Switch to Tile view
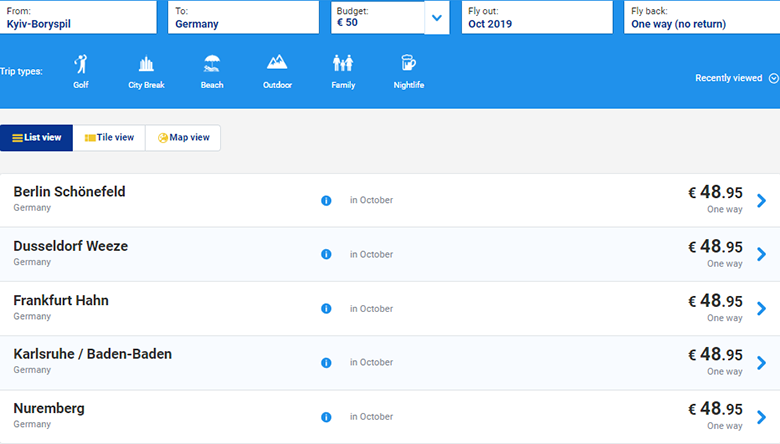Image resolution: width=780 pixels, height=444 pixels. (x=109, y=138)
